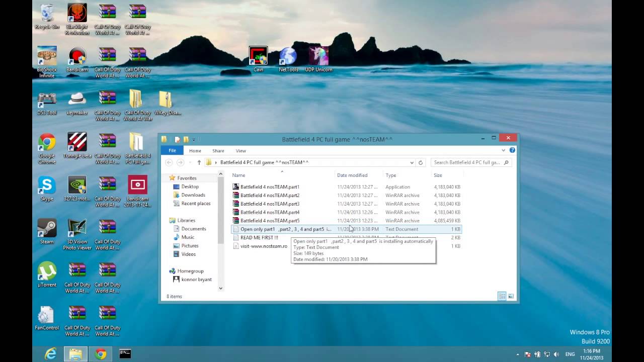Screen dimensions: 644x362
Task: Select the FanControl desktop icon
Action: click(x=47, y=317)
